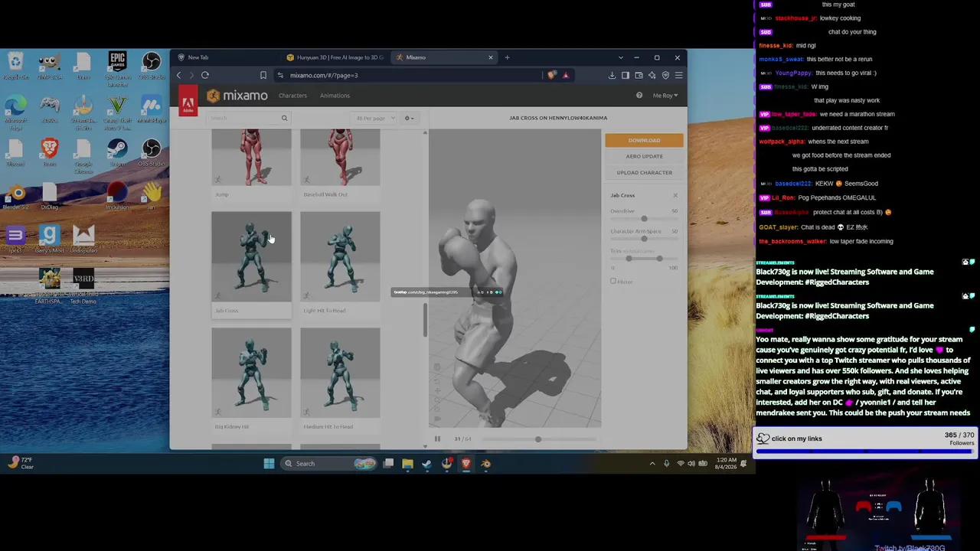The image size is (980, 551).
Task: Open browser downloads icon
Action: tap(612, 75)
